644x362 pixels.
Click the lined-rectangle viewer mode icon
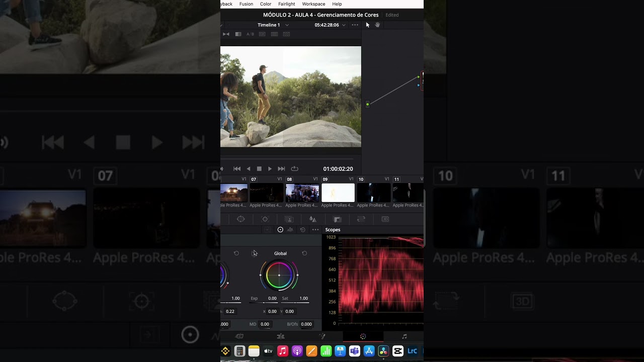pos(274,34)
